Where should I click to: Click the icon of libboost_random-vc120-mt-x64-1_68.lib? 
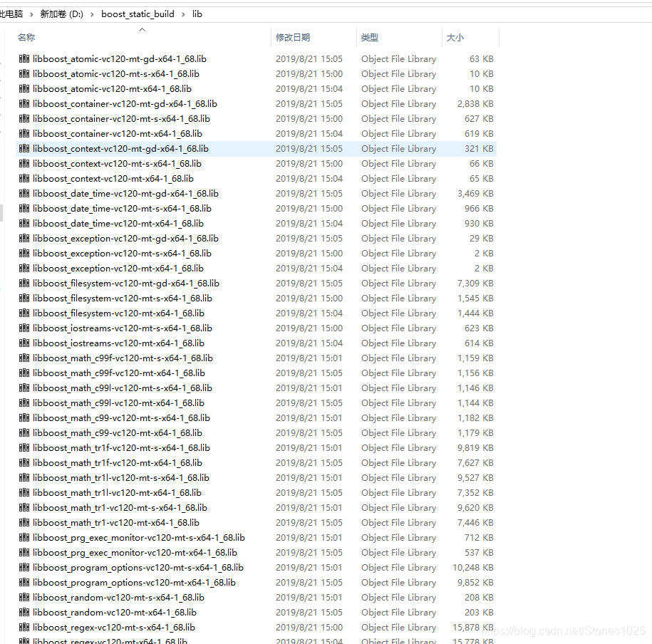[x=24, y=613]
